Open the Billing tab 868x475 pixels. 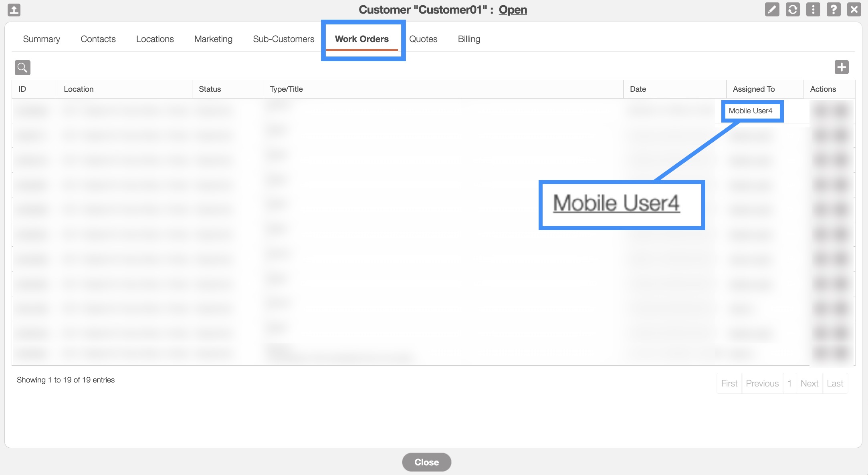tap(469, 39)
